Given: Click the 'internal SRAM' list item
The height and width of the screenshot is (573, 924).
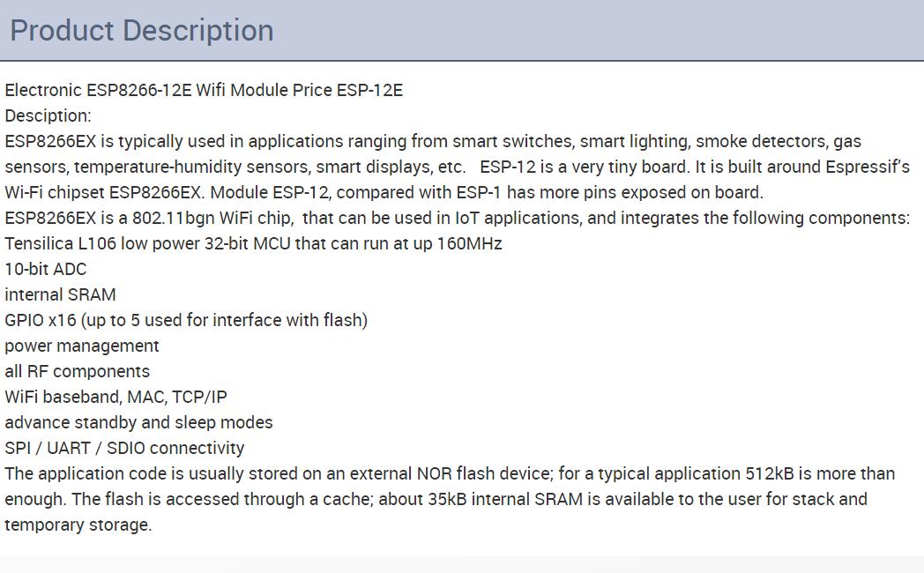Looking at the screenshot, I should (60, 294).
